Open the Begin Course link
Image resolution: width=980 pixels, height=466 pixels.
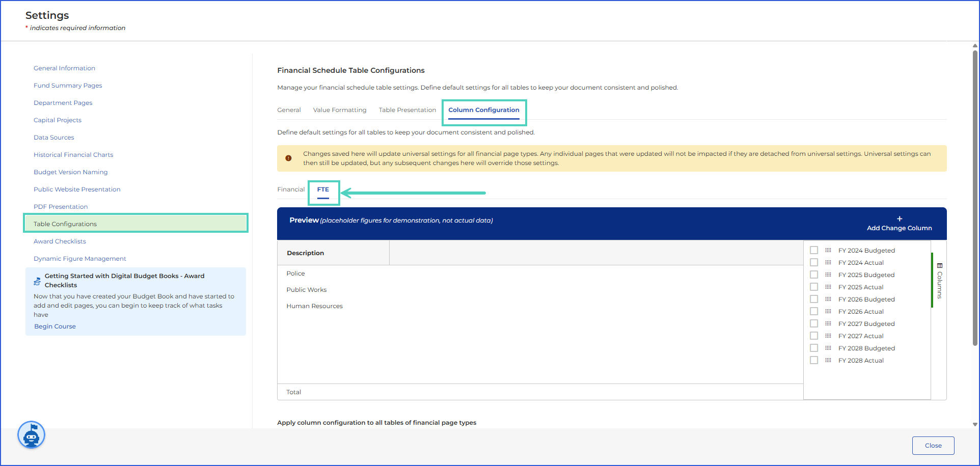coord(55,326)
